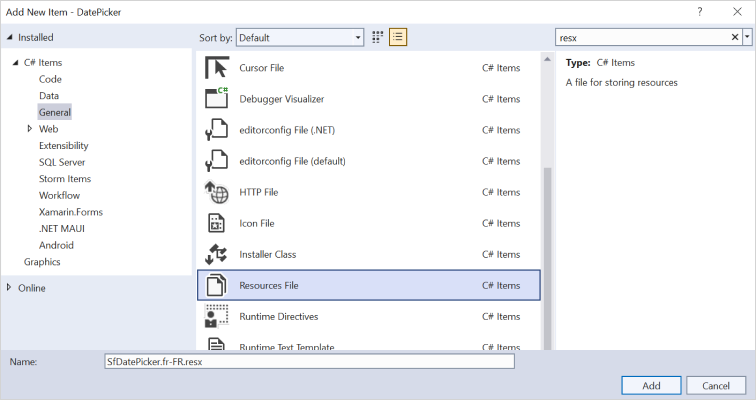Switch to medium icons list view
The image size is (756, 400).
[x=398, y=37]
